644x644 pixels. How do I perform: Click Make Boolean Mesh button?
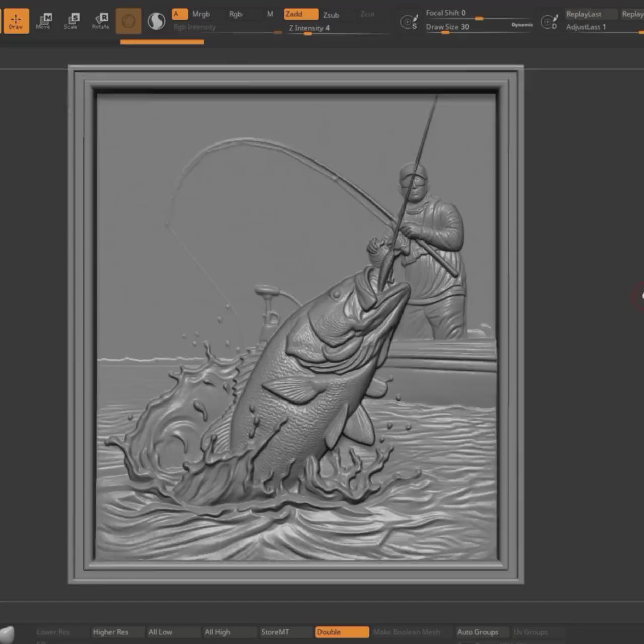click(x=413, y=632)
